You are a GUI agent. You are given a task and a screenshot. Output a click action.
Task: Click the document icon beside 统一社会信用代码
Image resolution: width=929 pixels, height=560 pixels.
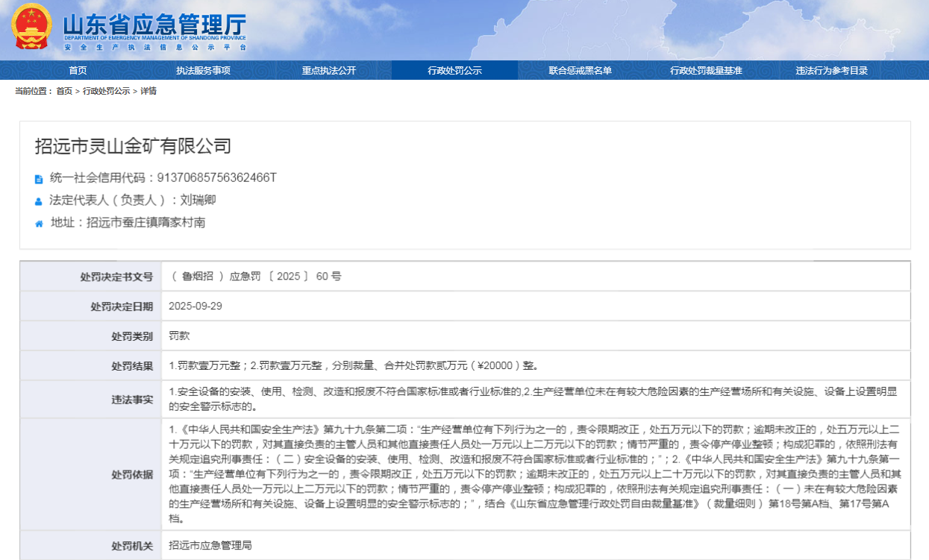click(39, 179)
